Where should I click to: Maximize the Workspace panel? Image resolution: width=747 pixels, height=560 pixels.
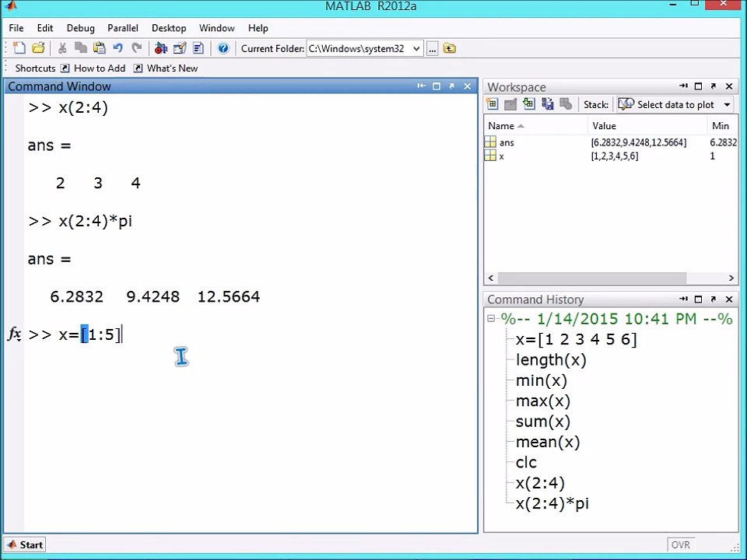click(x=699, y=86)
